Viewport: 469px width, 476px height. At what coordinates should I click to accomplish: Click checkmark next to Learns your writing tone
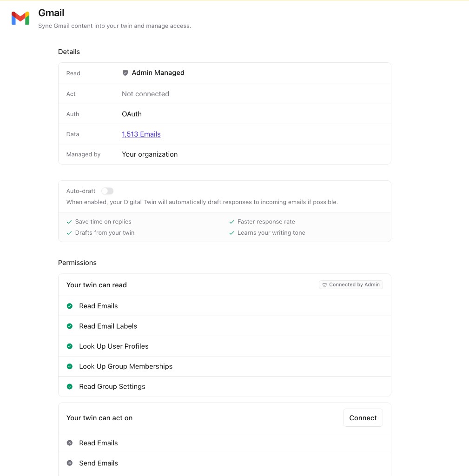tap(231, 233)
